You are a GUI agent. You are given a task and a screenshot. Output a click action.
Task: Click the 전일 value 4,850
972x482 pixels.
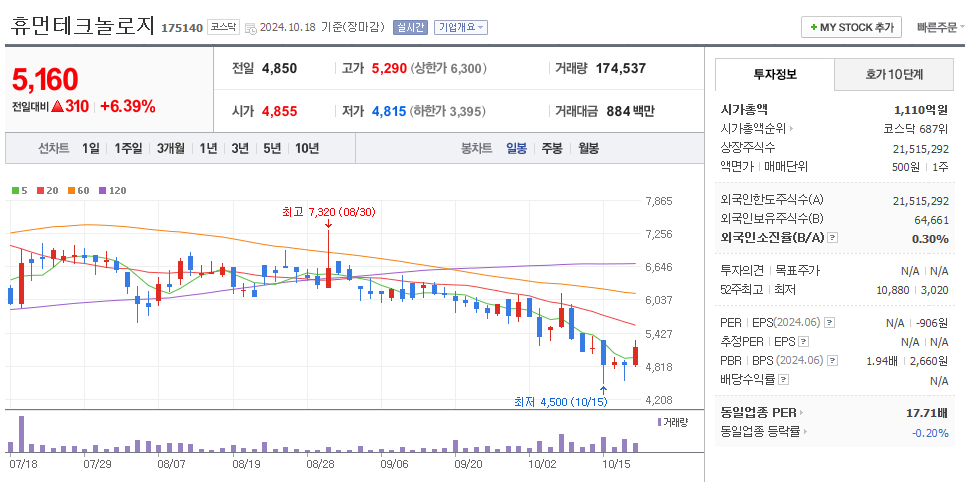(280, 68)
